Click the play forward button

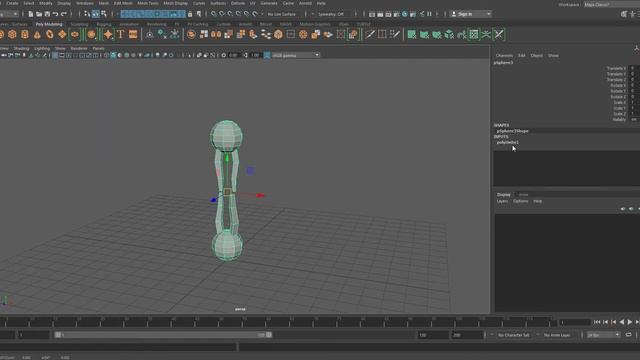(630, 322)
